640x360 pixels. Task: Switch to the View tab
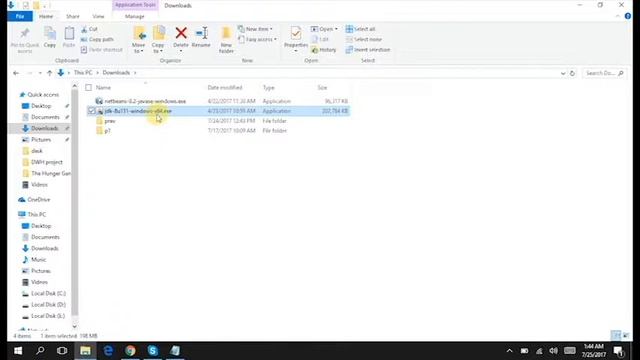(98, 16)
